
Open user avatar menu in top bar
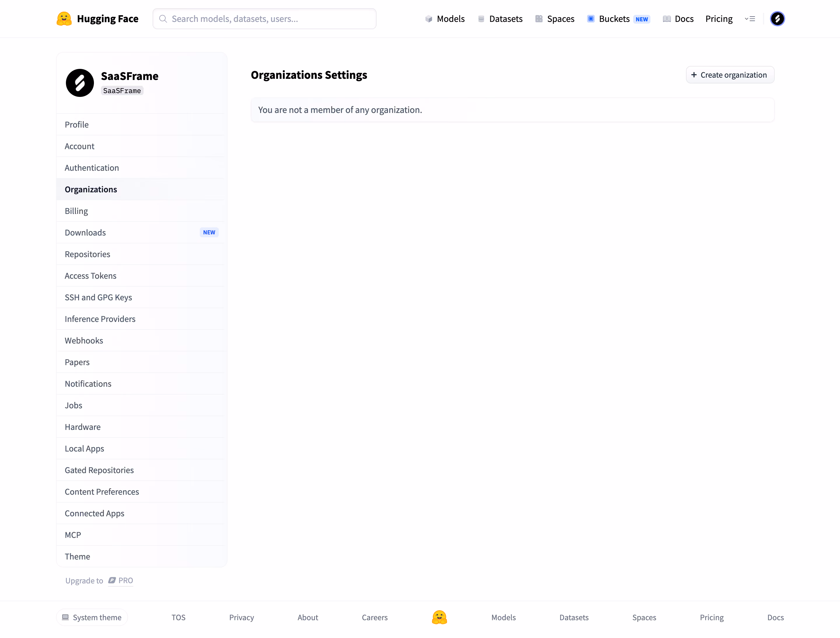coord(777,19)
